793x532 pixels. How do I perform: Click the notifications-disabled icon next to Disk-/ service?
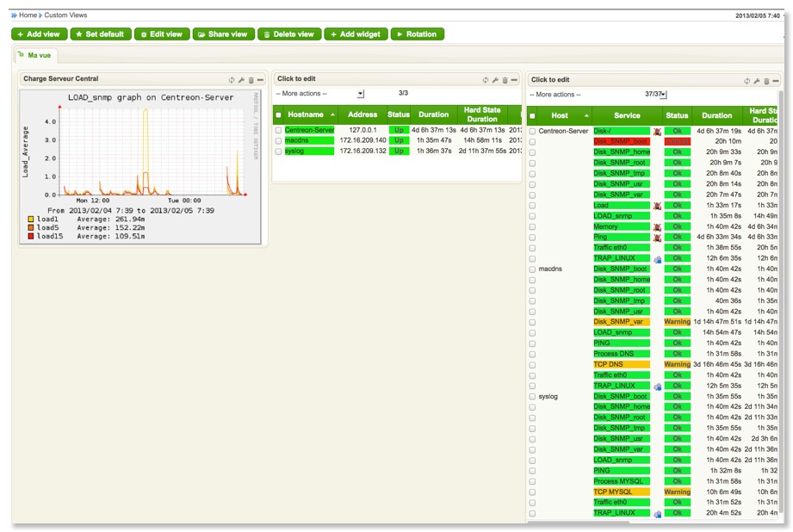click(x=658, y=131)
